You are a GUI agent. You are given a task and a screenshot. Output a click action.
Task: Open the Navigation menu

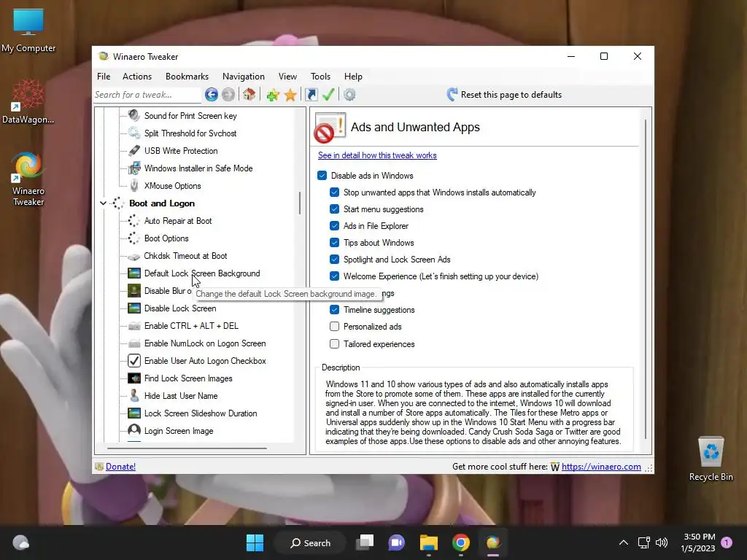click(x=244, y=76)
